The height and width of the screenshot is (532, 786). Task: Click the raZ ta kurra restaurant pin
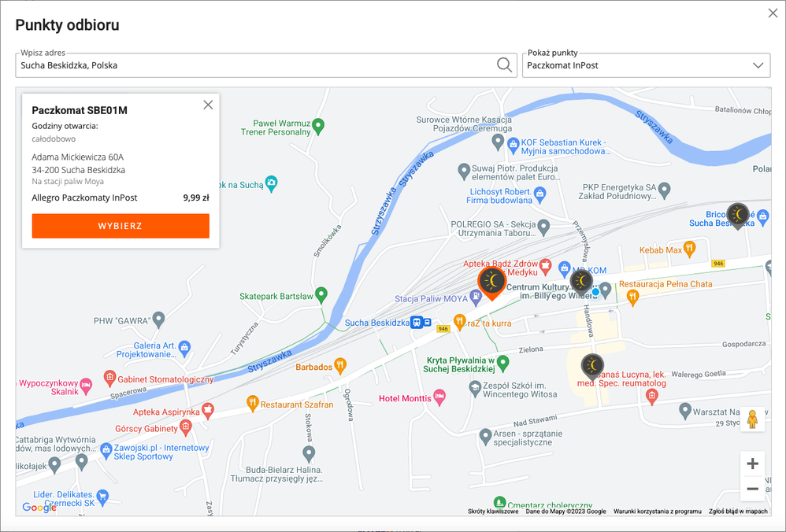pos(460,322)
